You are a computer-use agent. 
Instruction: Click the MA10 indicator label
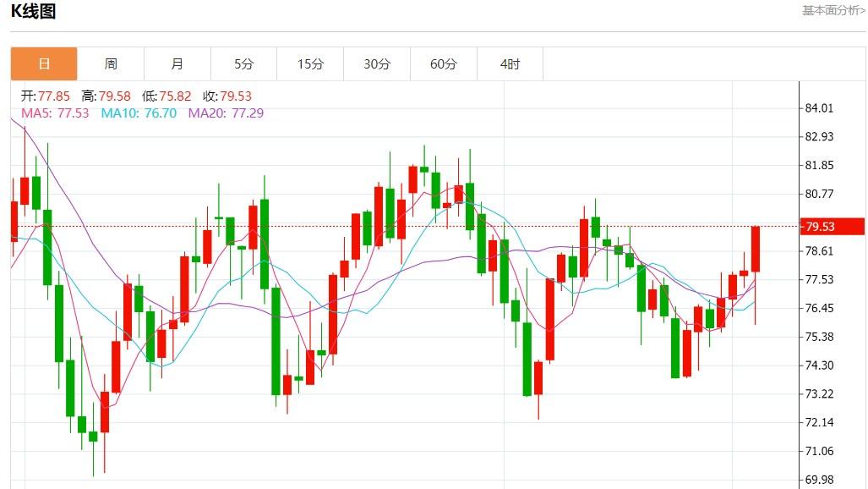[x=139, y=113]
